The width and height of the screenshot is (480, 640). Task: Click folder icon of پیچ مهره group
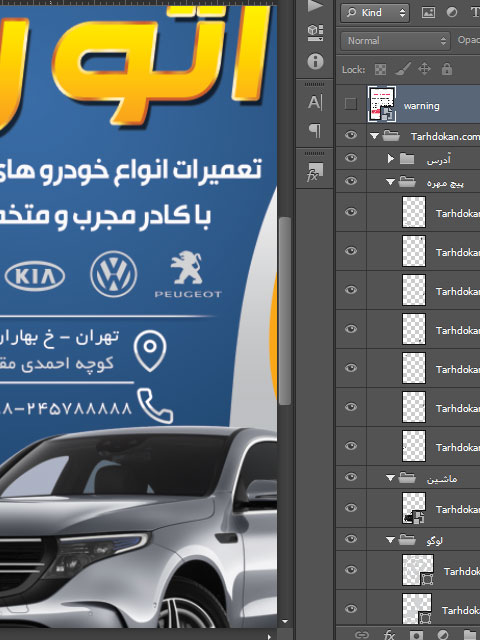tap(407, 181)
